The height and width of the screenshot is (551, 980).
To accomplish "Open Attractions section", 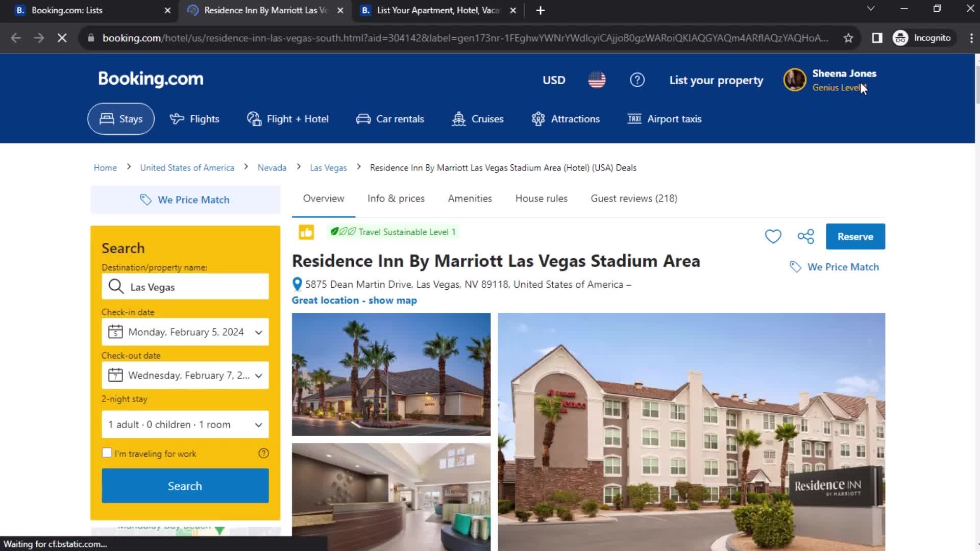I will pos(566,119).
